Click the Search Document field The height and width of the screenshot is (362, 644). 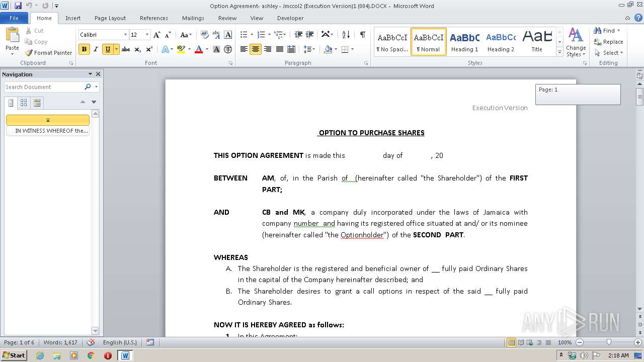(x=43, y=87)
